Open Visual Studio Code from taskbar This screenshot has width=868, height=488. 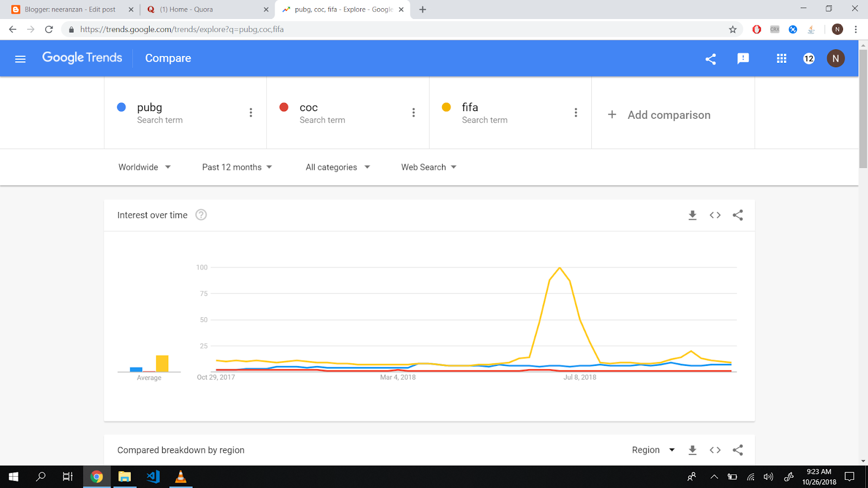pyautogui.click(x=153, y=477)
